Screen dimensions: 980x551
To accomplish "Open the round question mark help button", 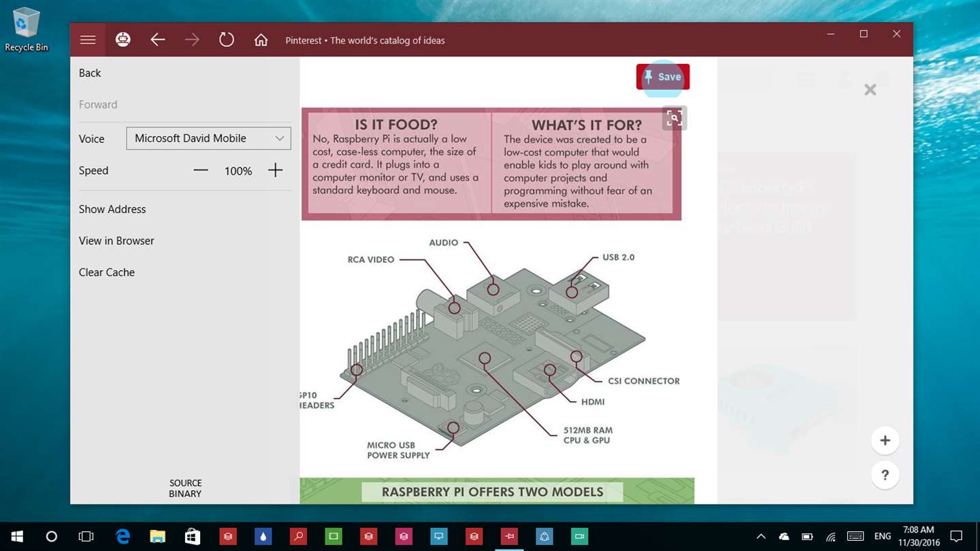I will [885, 475].
